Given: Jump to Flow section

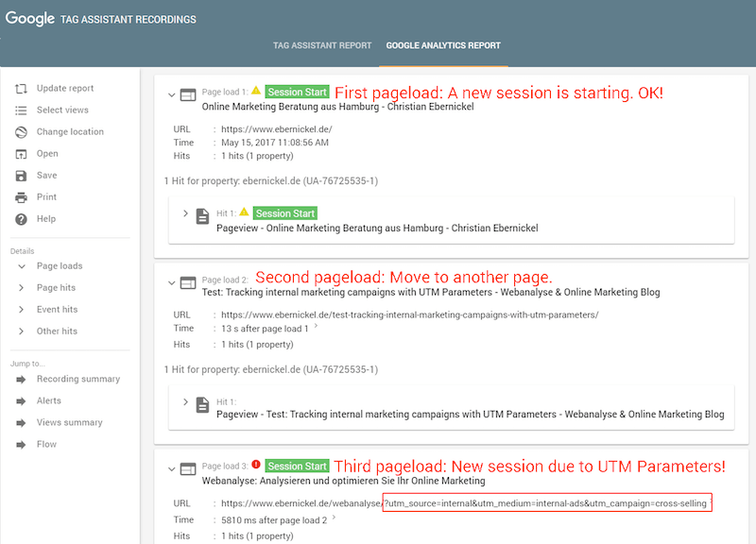Looking at the screenshot, I should tap(46, 444).
